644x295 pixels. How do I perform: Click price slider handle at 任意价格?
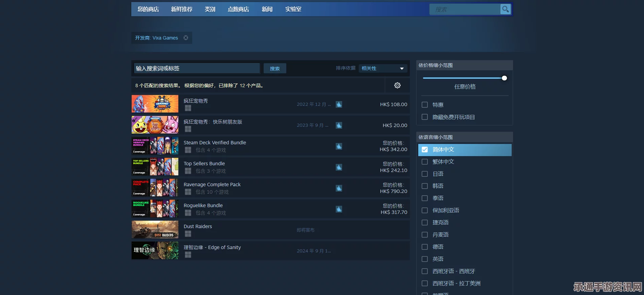click(504, 78)
